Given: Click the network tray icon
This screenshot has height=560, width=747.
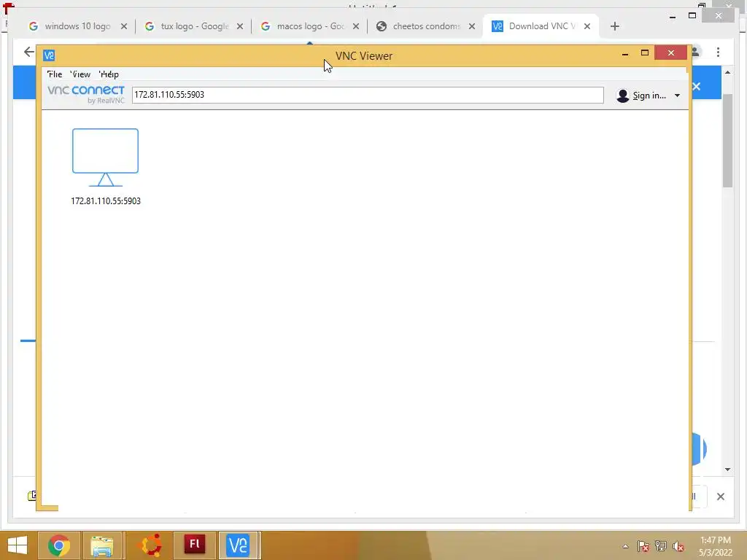Looking at the screenshot, I should pos(661,546).
